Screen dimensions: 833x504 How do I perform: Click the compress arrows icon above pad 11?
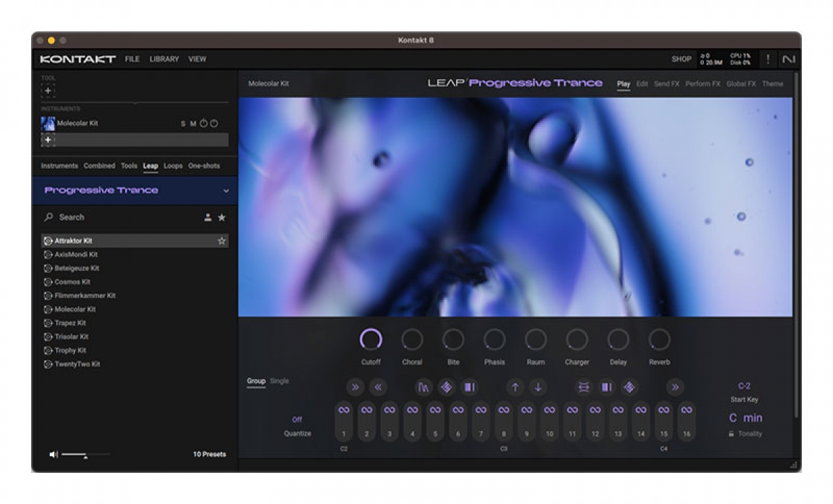[584, 387]
